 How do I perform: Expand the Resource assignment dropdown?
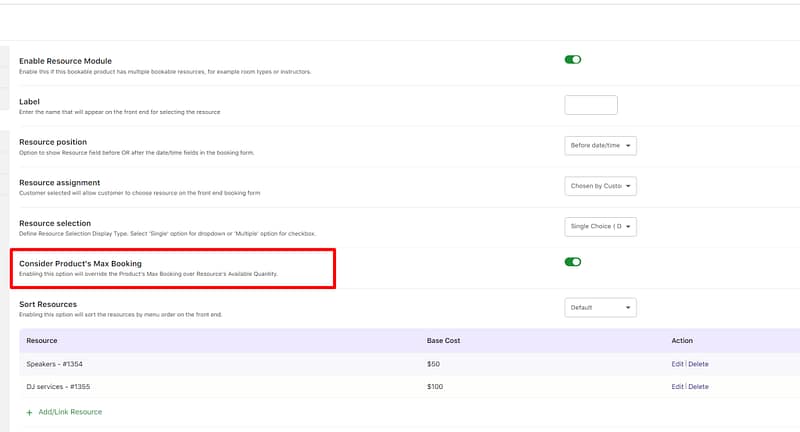(x=600, y=186)
